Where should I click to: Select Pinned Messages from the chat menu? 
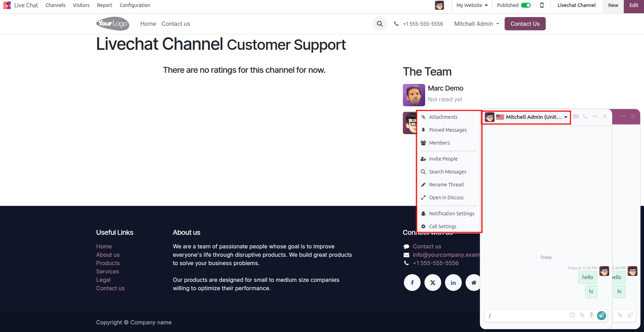pyautogui.click(x=448, y=130)
